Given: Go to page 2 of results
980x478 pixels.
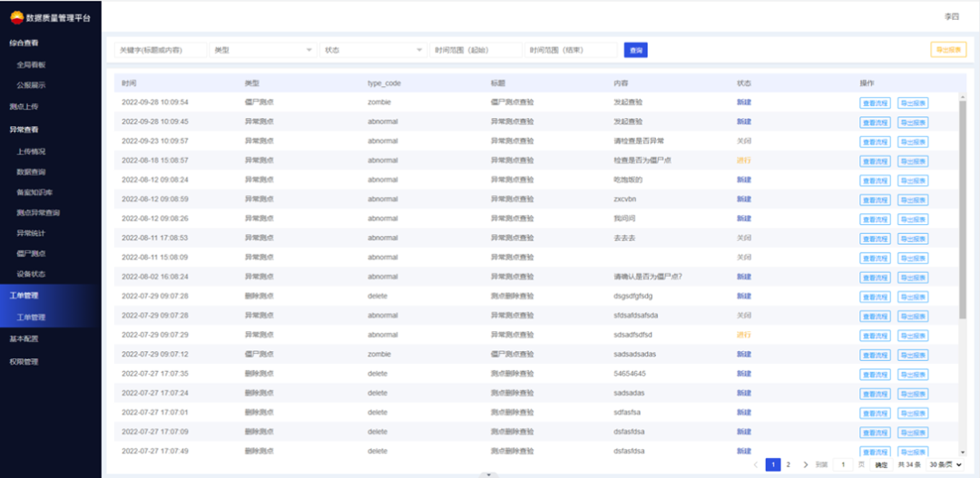Looking at the screenshot, I should click(788, 464).
